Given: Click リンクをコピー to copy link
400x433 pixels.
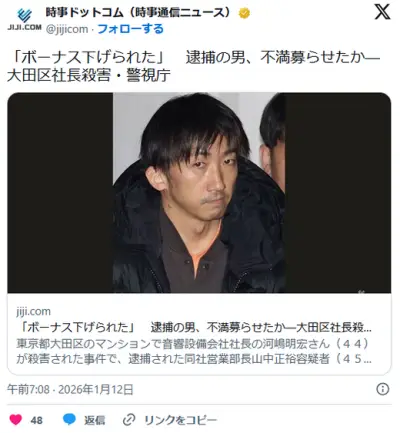Looking at the screenshot, I should (x=180, y=420).
